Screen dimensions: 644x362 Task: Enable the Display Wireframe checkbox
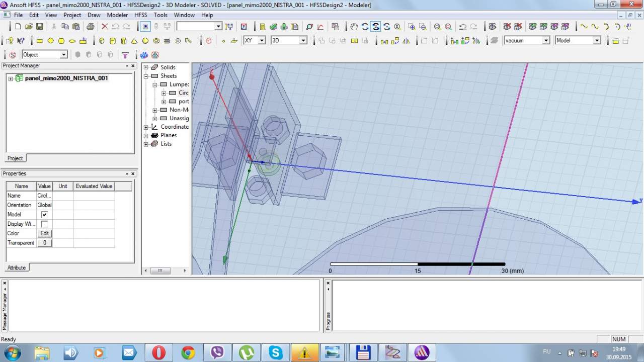click(x=44, y=224)
